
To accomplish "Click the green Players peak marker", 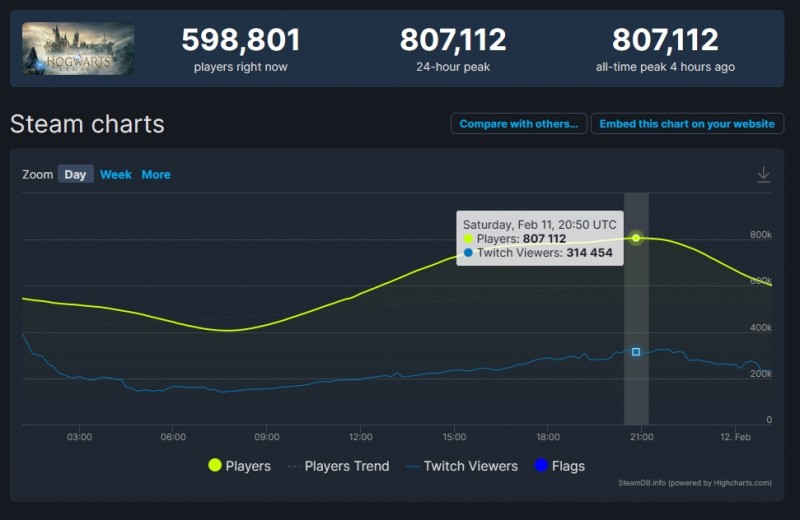I will coord(636,238).
